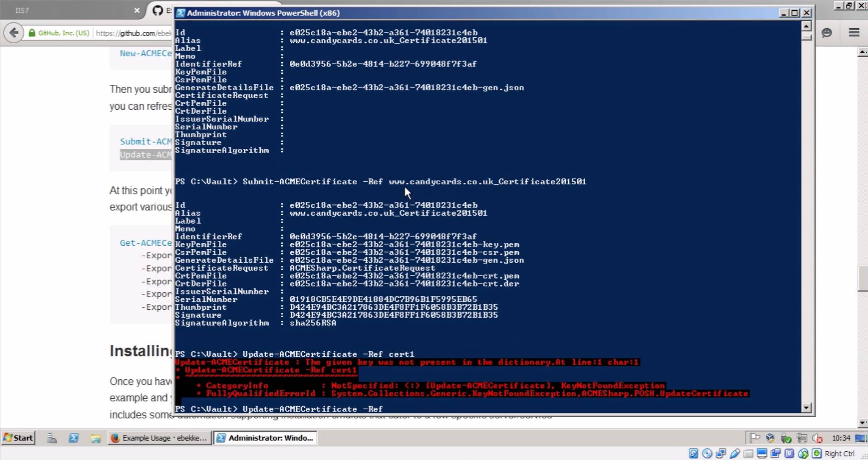Viewport: 868px width, 460px height.
Task: Click the muted speaker volume tray icon
Action: coord(818,438)
